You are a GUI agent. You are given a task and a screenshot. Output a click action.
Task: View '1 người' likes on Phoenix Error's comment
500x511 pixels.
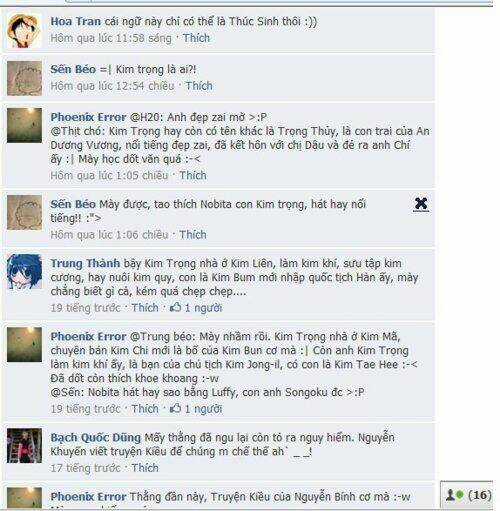click(203, 409)
